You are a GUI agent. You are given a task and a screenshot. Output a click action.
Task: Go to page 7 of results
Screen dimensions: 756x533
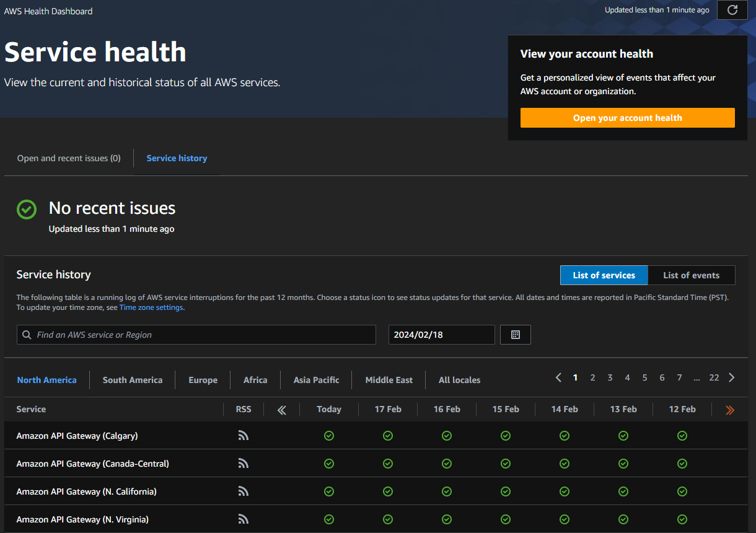click(x=679, y=377)
